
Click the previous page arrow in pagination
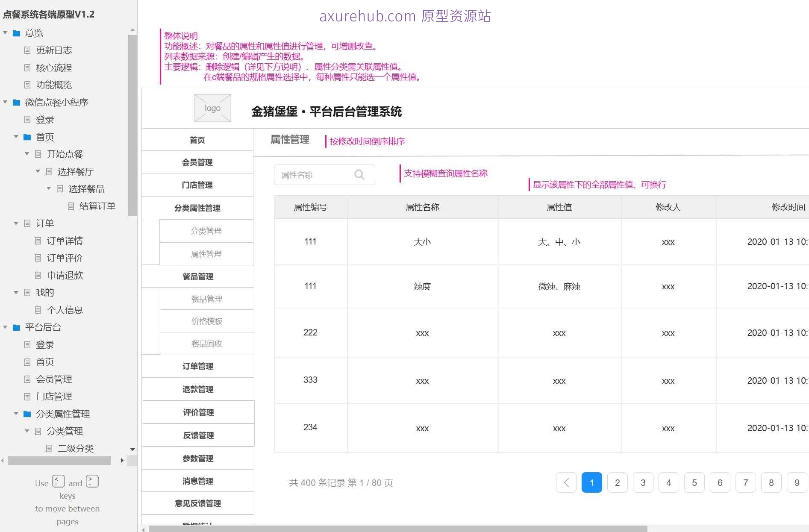point(566,482)
